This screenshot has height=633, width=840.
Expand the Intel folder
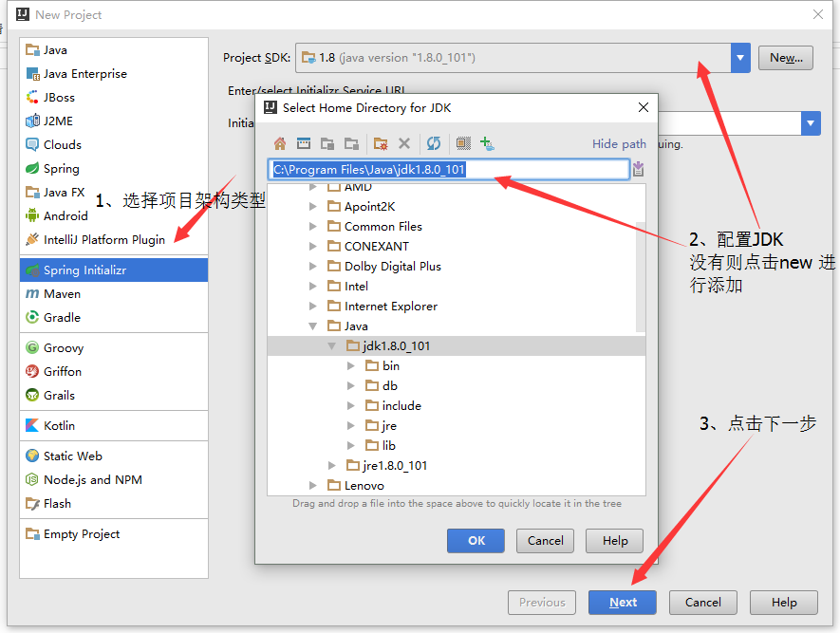pyautogui.click(x=313, y=286)
